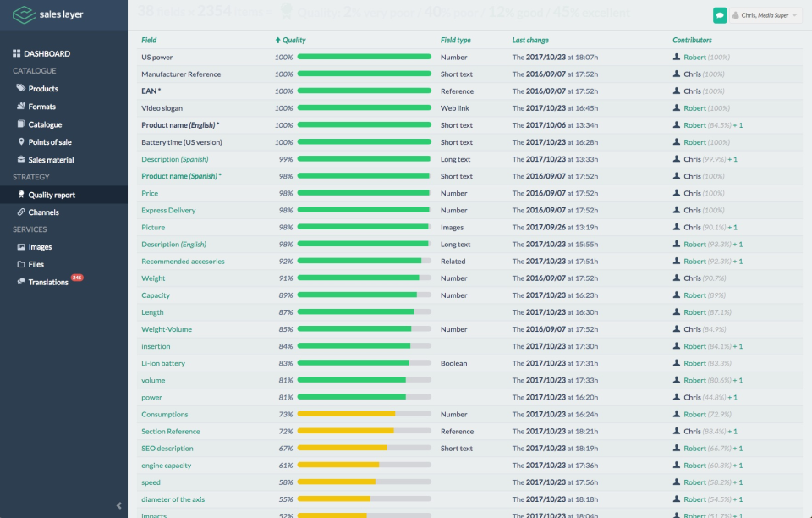
Task: Open the Section Reference field link
Action: (170, 431)
